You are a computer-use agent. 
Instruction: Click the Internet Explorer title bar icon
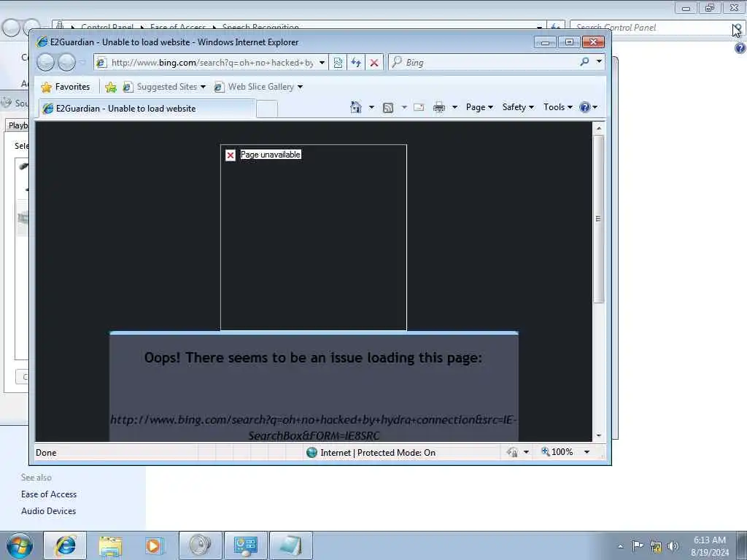point(42,42)
